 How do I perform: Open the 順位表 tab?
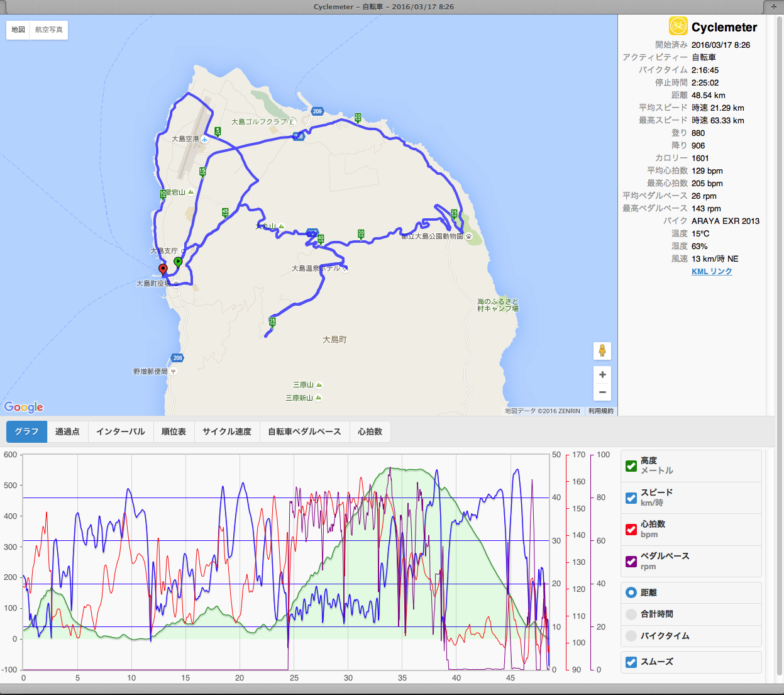(174, 431)
